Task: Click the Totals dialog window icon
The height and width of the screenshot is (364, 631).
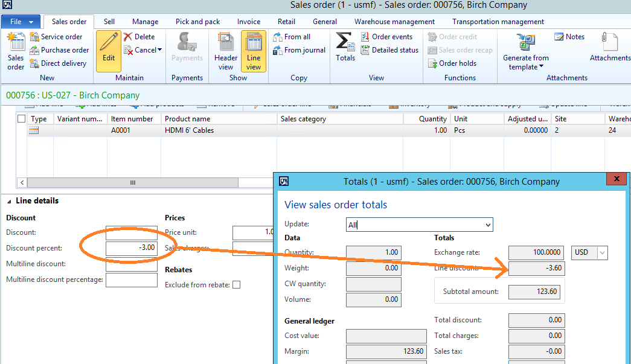Action: (x=284, y=182)
